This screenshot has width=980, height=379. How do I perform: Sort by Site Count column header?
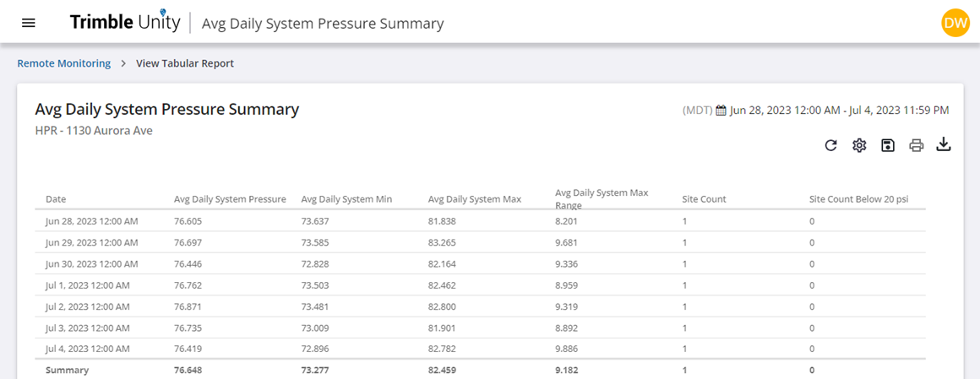coord(704,199)
